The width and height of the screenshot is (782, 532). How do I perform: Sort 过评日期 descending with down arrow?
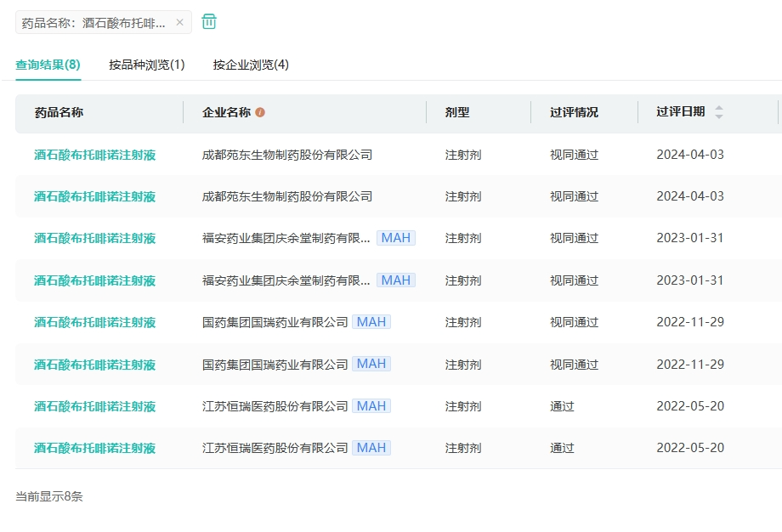719,116
